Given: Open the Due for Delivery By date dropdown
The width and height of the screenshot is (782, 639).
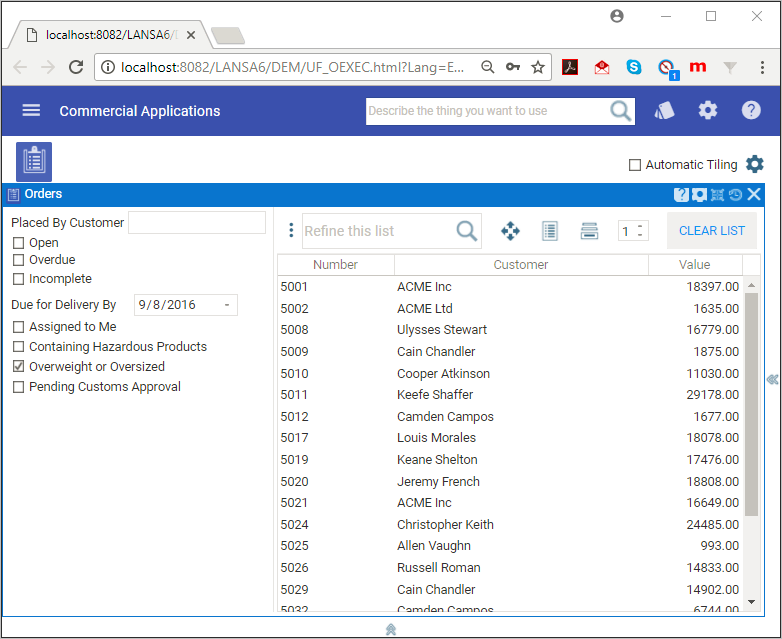Looking at the screenshot, I should point(228,305).
